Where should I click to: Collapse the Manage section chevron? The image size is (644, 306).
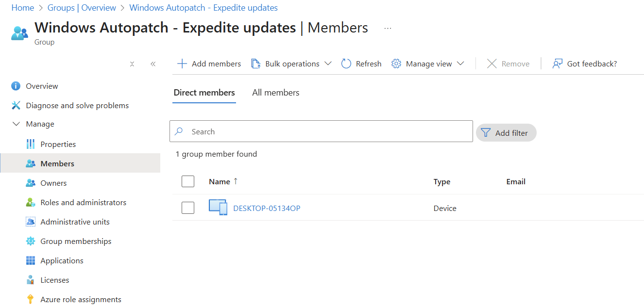click(16, 124)
